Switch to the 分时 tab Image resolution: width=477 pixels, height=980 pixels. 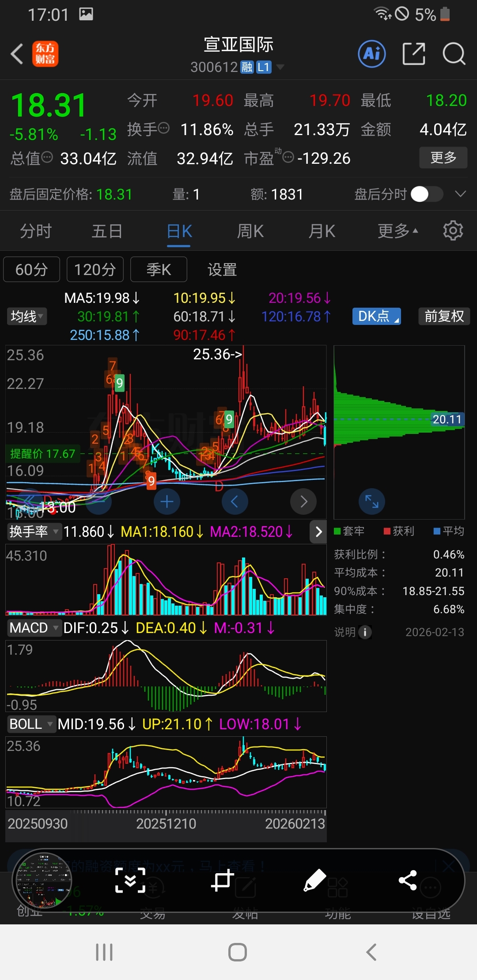point(36,230)
